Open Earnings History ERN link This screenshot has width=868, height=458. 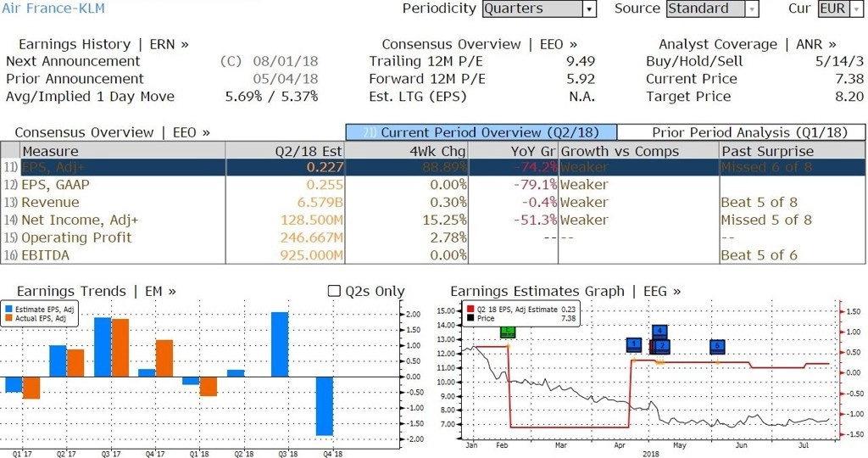click(x=103, y=44)
